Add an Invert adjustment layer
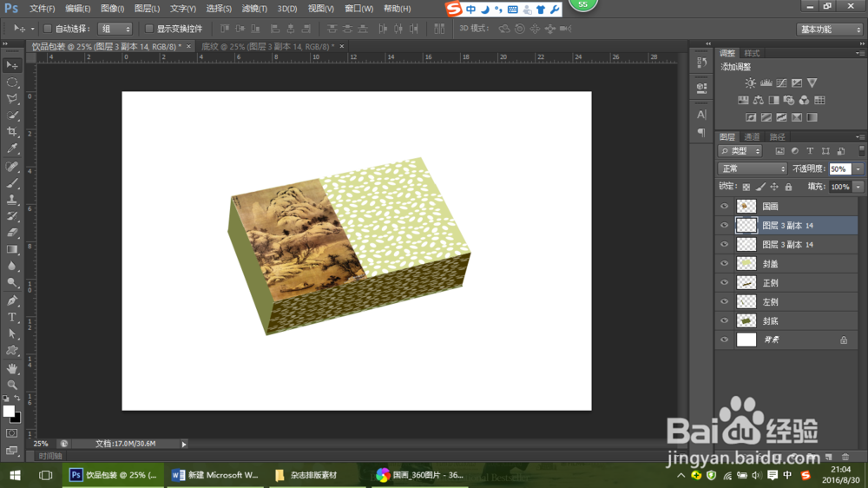 [751, 117]
